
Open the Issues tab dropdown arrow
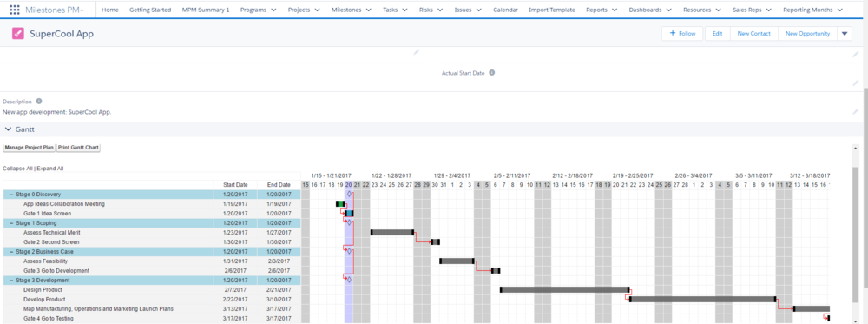[478, 10]
